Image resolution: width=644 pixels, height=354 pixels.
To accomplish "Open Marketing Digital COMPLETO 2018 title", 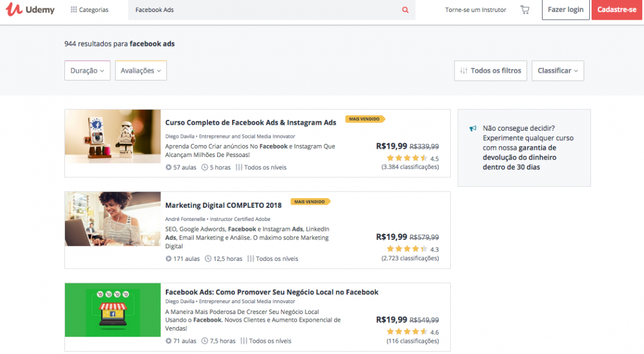I will click(x=224, y=205).
